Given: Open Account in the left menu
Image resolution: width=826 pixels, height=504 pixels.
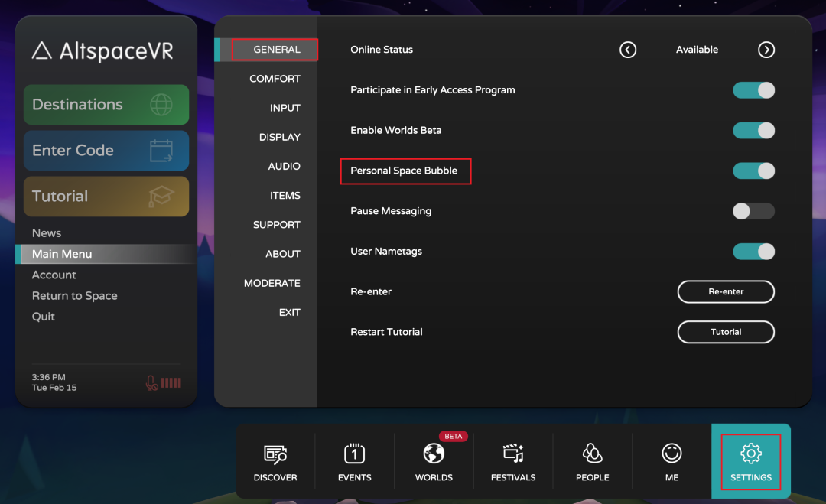Looking at the screenshot, I should click(x=54, y=275).
